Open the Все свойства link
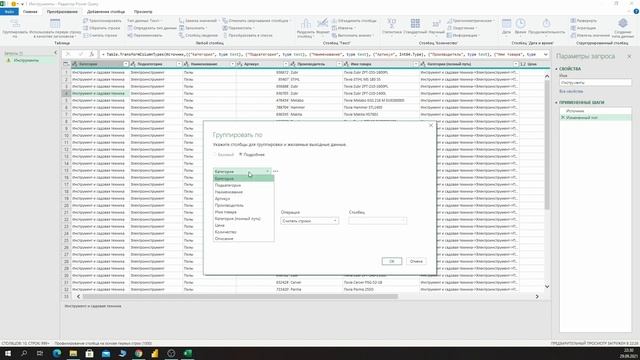 (x=571, y=91)
